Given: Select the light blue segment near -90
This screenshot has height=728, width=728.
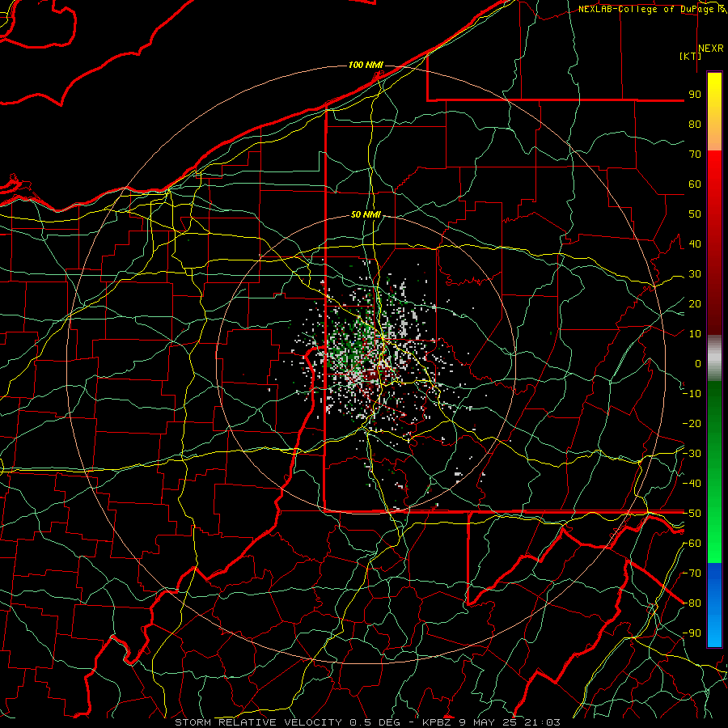Looking at the screenshot, I should tap(714, 629).
